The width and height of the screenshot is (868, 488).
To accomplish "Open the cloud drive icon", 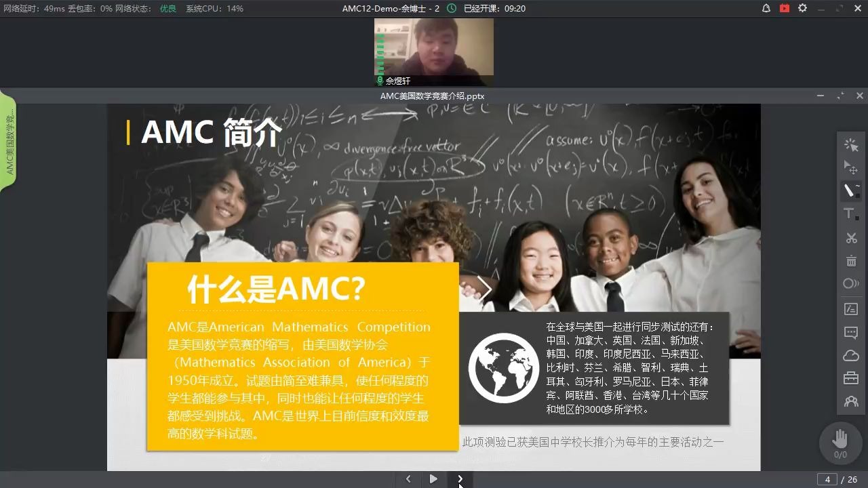I will [x=850, y=356].
